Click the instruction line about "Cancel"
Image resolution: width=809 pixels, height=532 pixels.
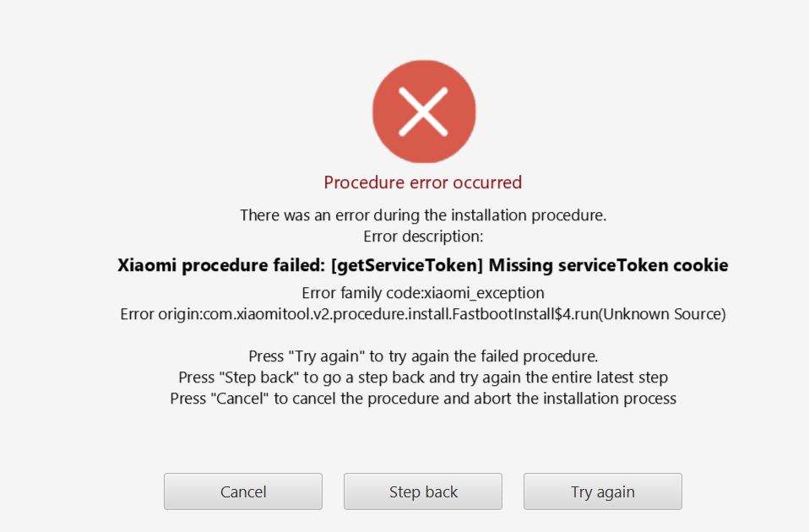tap(423, 398)
